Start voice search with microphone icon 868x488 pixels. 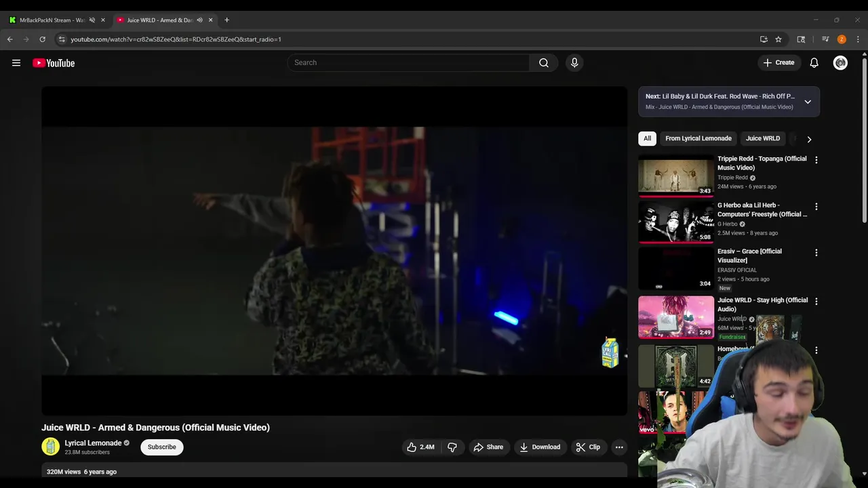[574, 62]
